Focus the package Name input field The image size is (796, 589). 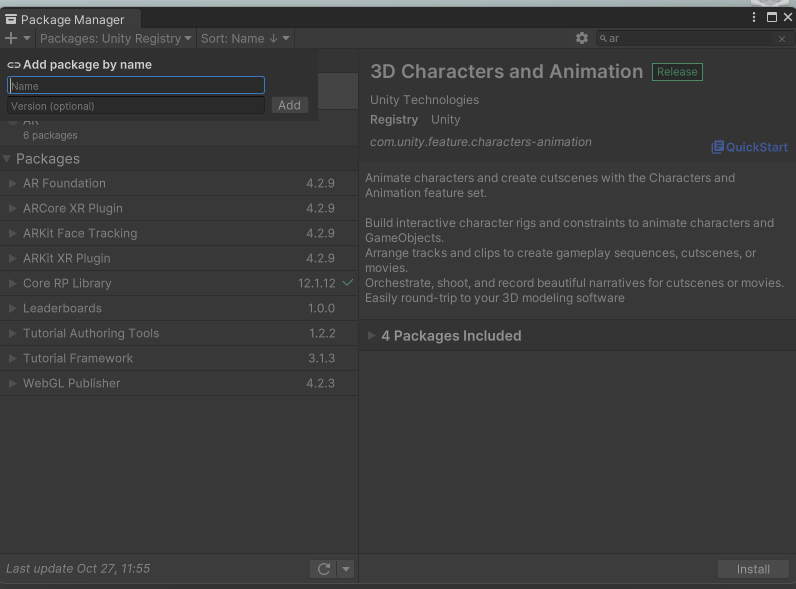(x=136, y=85)
